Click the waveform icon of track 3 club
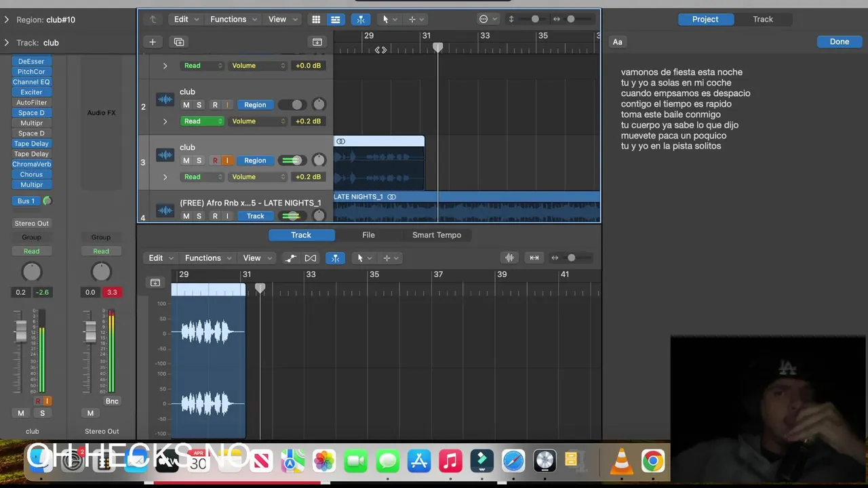 click(x=165, y=155)
